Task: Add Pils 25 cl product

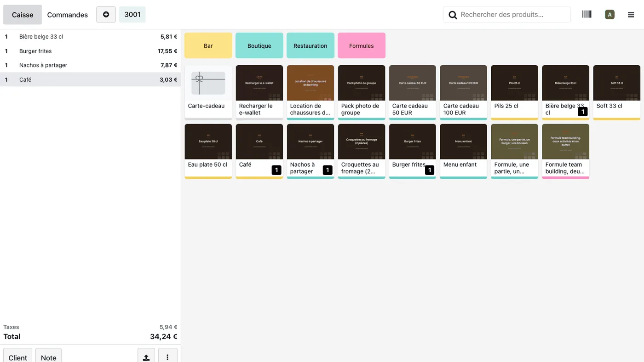Action: tap(514, 92)
